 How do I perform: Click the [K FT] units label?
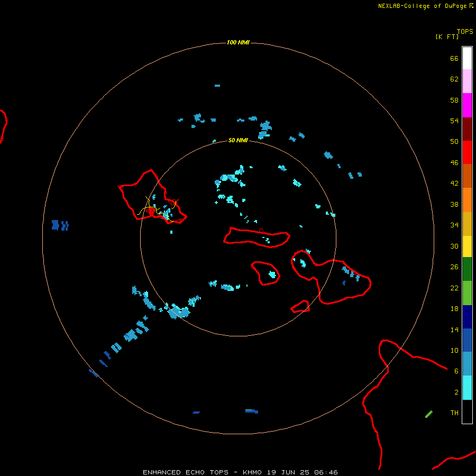click(x=447, y=37)
